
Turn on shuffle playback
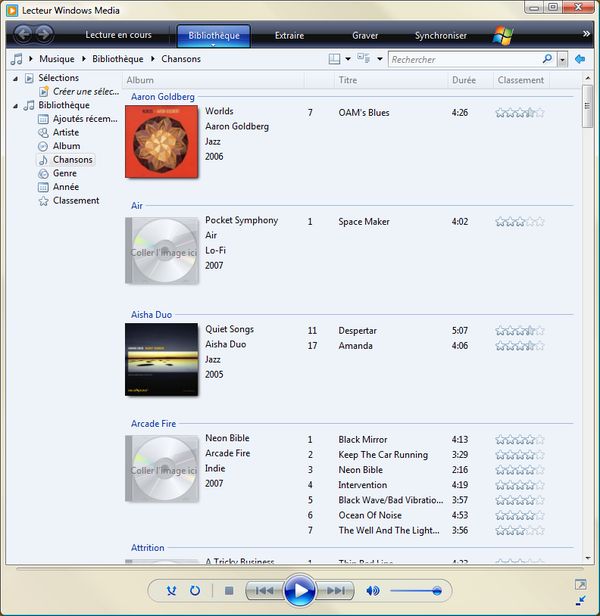171,591
